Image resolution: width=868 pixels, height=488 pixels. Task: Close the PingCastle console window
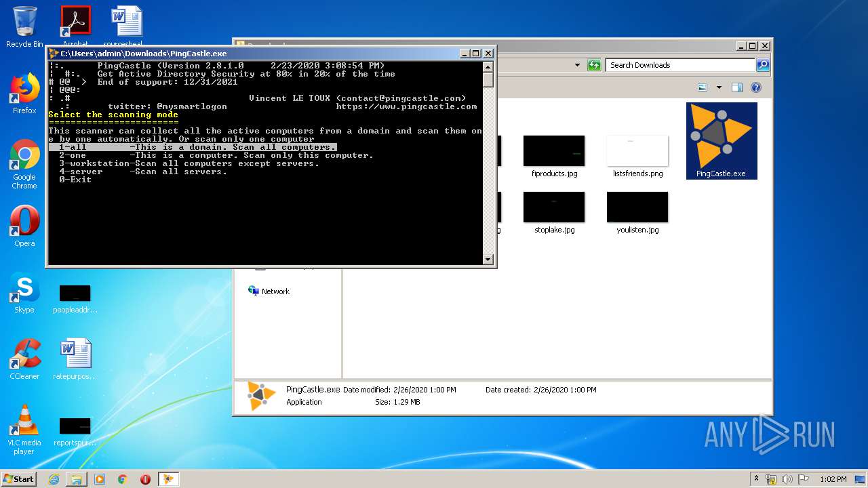pos(488,54)
